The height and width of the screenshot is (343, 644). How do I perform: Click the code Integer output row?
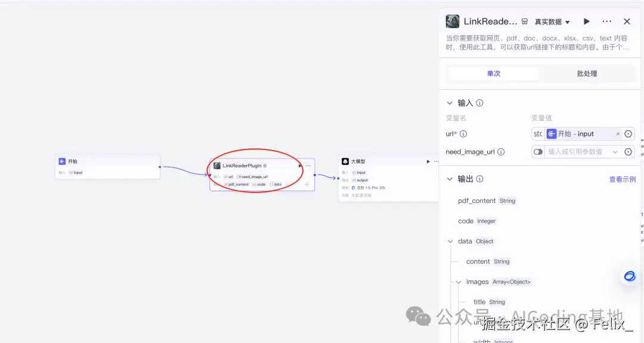pyautogui.click(x=477, y=221)
